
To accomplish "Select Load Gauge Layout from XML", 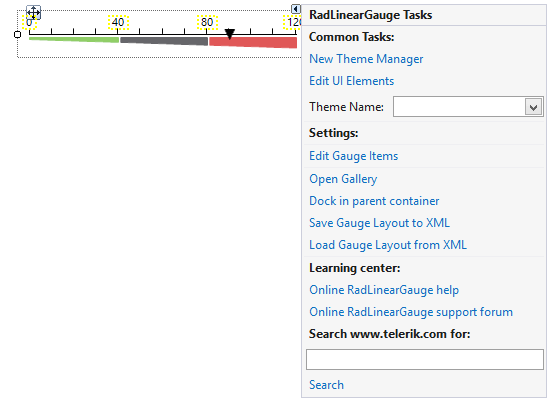I will 388,245.
